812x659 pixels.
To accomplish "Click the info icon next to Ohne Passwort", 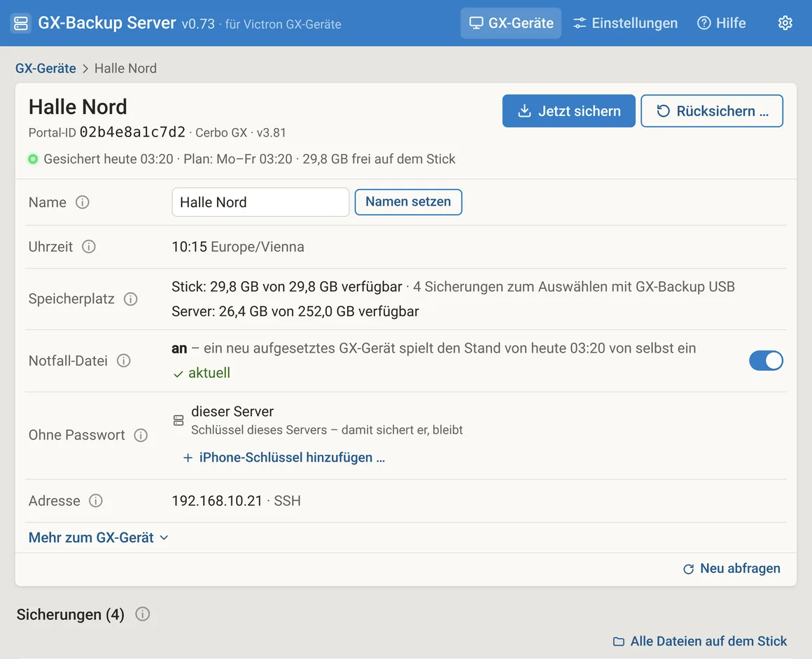I will (141, 435).
